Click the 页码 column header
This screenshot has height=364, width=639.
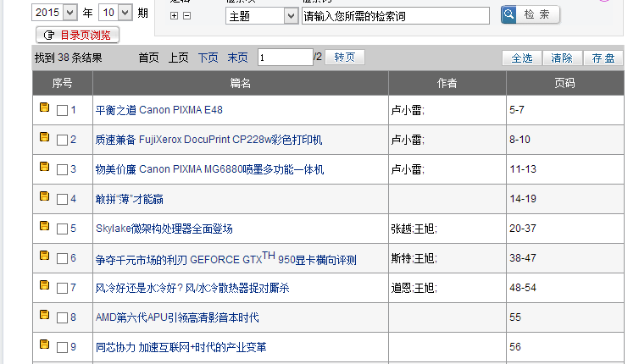pyautogui.click(x=564, y=84)
